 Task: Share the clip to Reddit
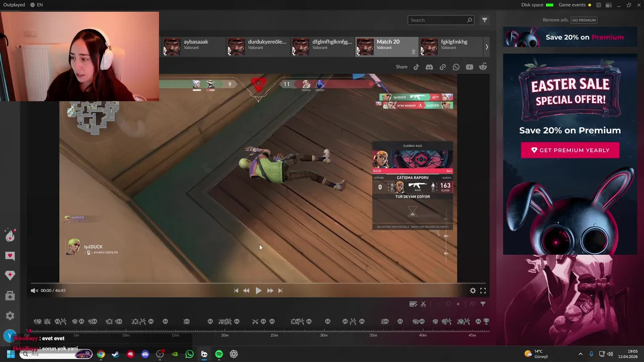(483, 67)
